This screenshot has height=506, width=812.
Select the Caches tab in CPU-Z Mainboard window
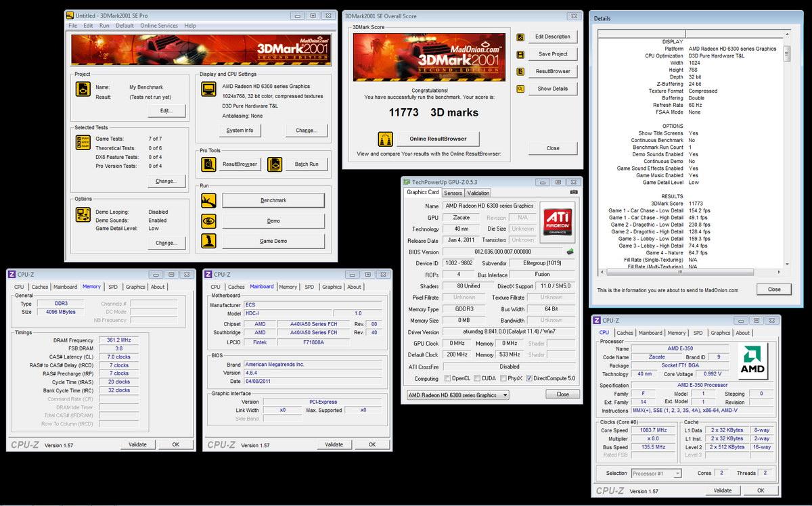[236, 287]
